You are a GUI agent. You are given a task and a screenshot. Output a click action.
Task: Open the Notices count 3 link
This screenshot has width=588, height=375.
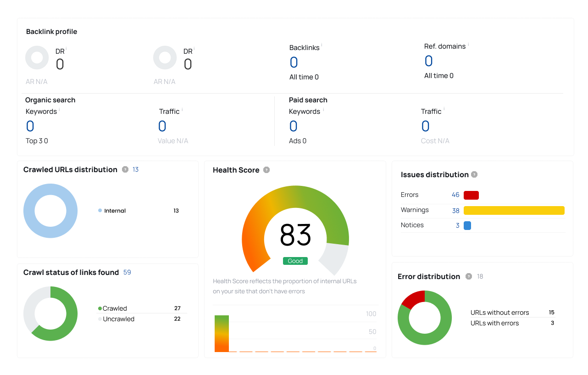coord(457,225)
